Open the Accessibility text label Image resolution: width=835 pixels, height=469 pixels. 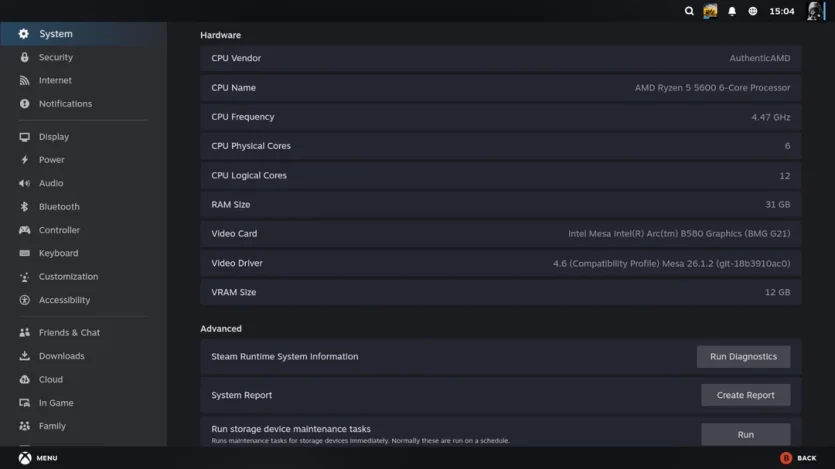64,300
